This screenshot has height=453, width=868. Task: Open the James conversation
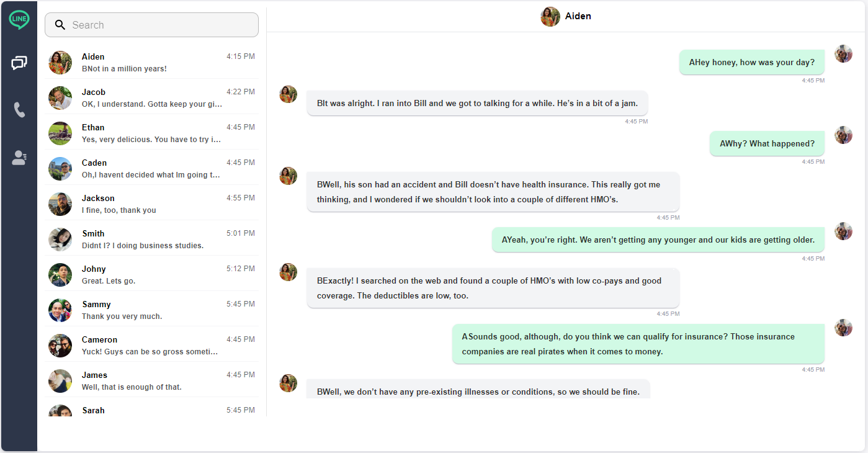[x=151, y=380]
